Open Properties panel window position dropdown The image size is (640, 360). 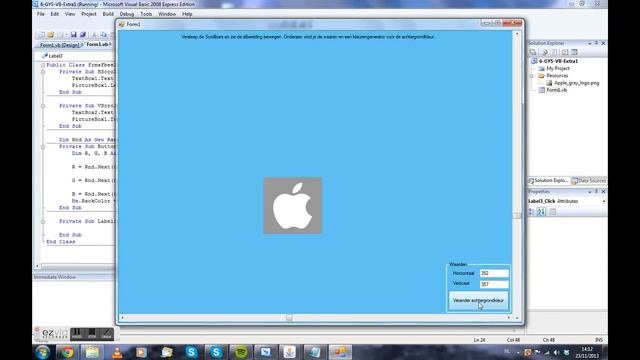589,191
